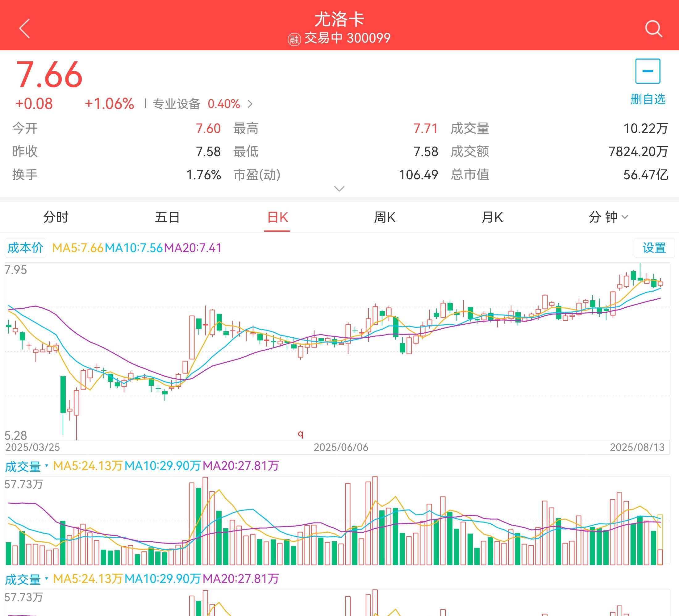This screenshot has height=616, width=679.
Task: Switch to the 分时 tab
Action: 56,217
